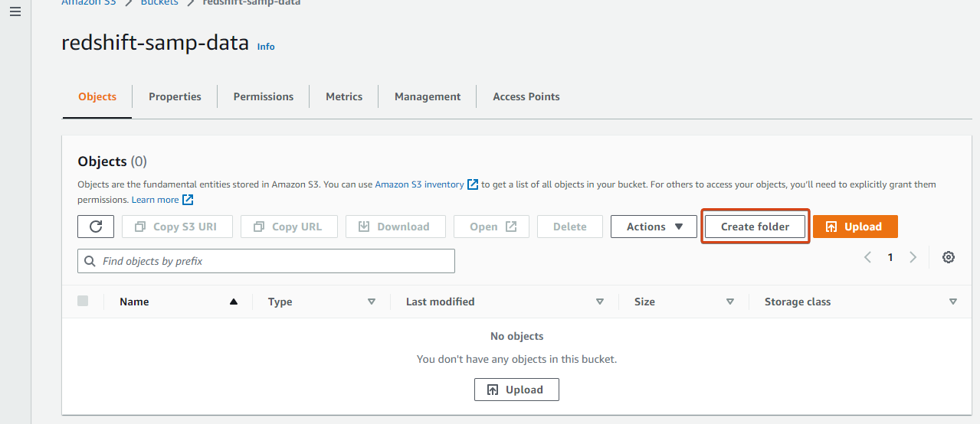Viewport: 980px width, 424px height.
Task: Click the Open button
Action: tap(491, 227)
